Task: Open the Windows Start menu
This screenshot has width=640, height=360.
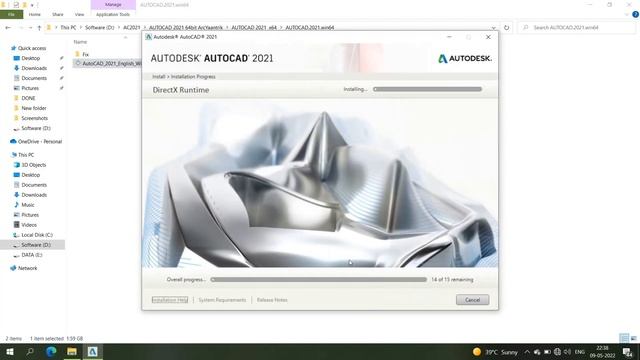Action: [9, 351]
